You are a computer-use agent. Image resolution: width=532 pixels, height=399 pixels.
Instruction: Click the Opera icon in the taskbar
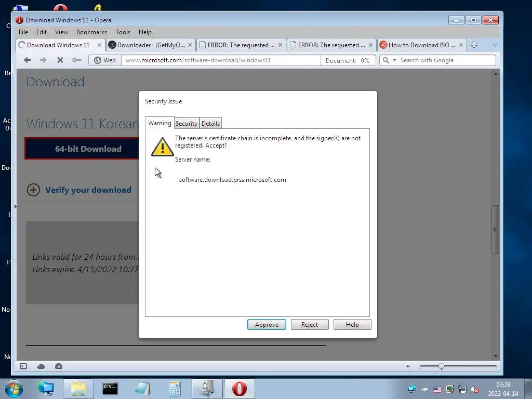pos(239,389)
